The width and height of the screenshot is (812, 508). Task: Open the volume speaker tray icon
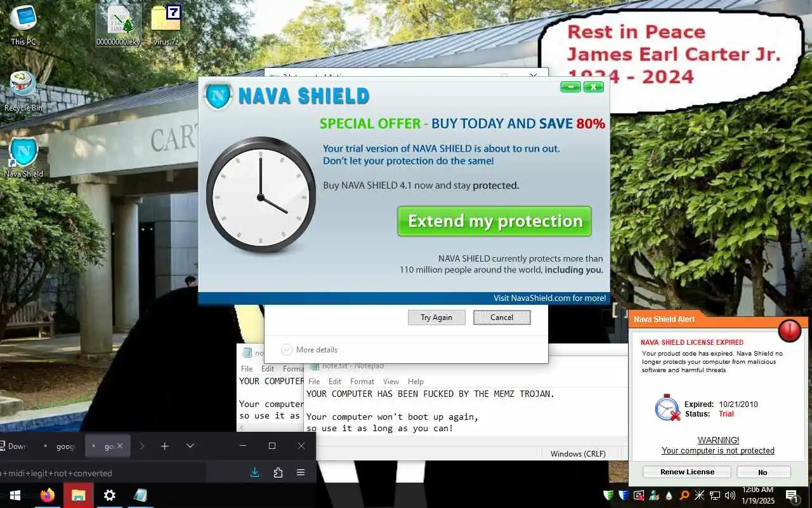click(730, 495)
